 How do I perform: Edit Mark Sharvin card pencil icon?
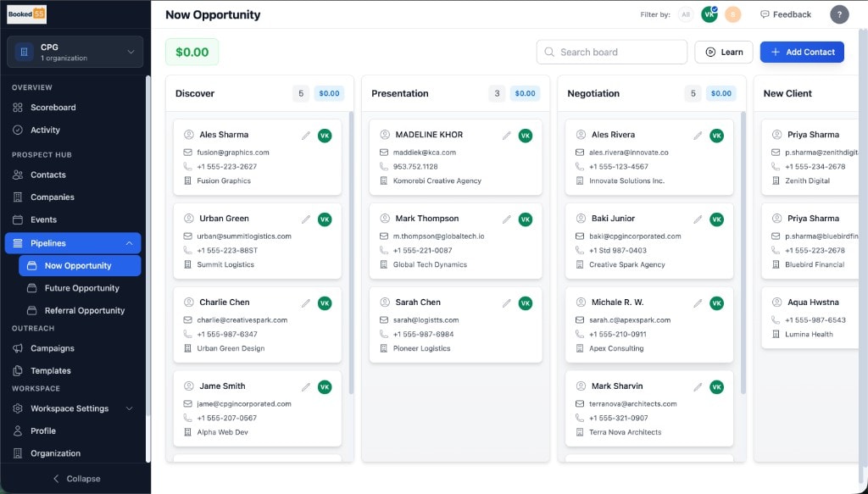tap(698, 387)
